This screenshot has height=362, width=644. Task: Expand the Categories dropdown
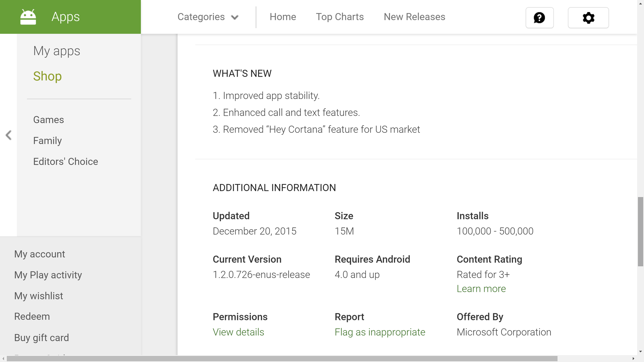[x=201, y=17]
